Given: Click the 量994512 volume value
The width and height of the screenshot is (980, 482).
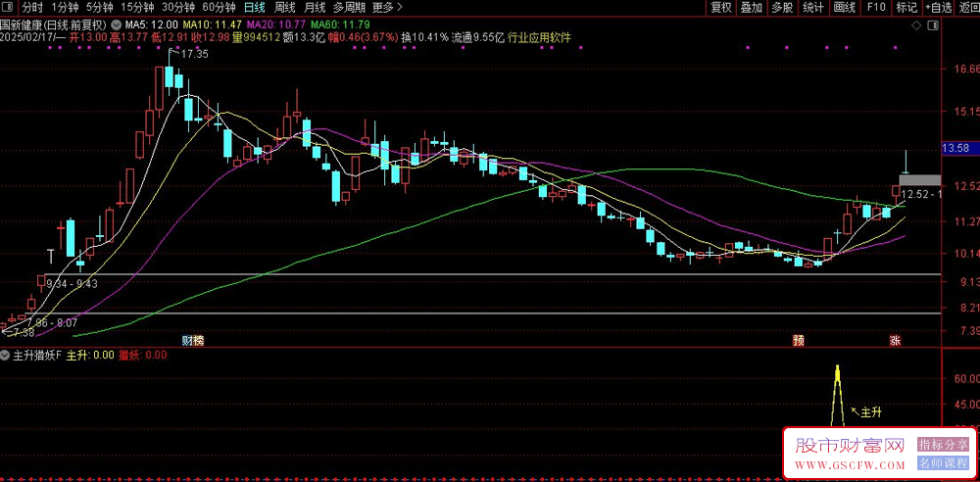Looking at the screenshot, I should tap(256, 37).
